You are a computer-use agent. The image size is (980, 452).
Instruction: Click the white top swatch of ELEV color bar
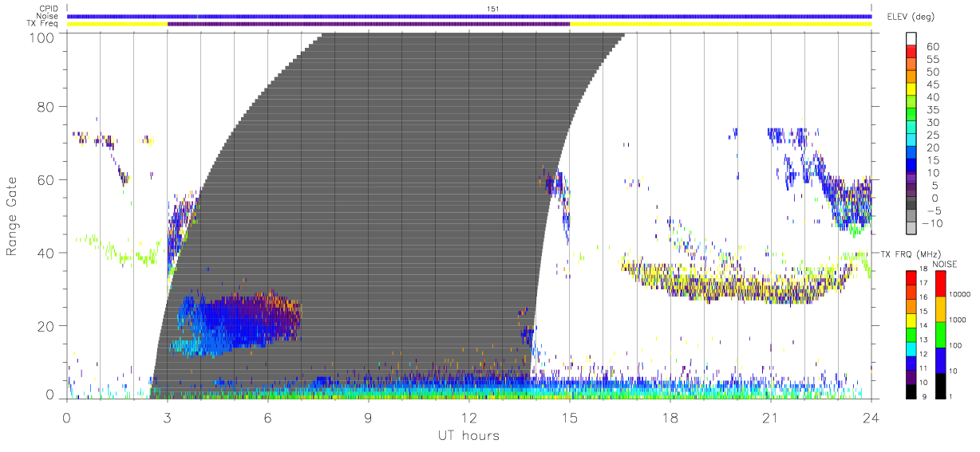click(911, 39)
